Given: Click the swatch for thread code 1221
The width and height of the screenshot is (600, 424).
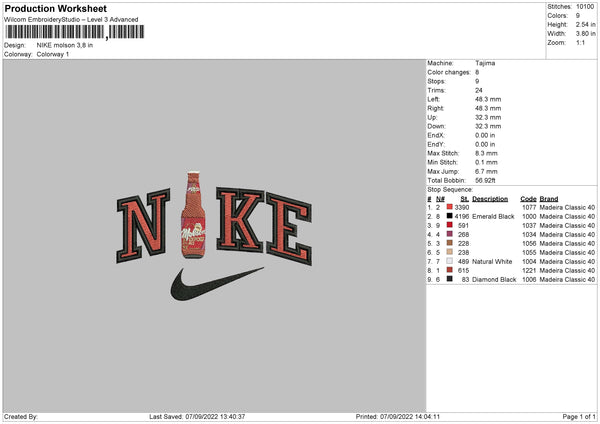Looking at the screenshot, I should tap(449, 270).
